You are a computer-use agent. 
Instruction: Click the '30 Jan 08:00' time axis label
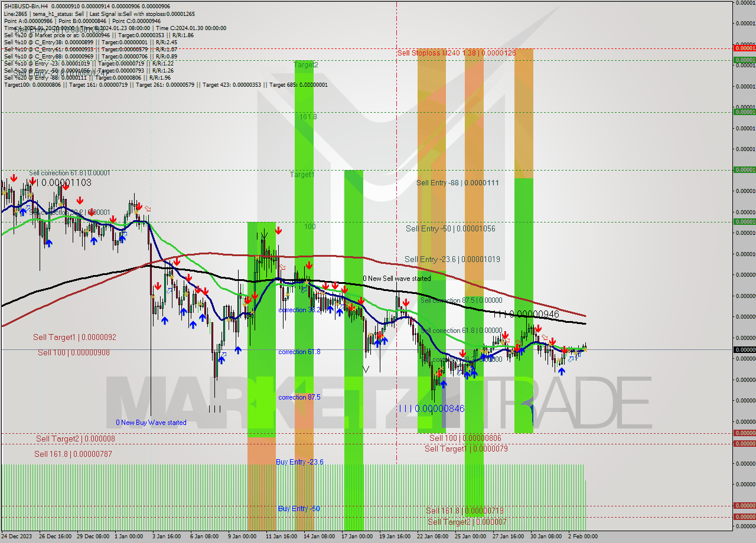546,537
